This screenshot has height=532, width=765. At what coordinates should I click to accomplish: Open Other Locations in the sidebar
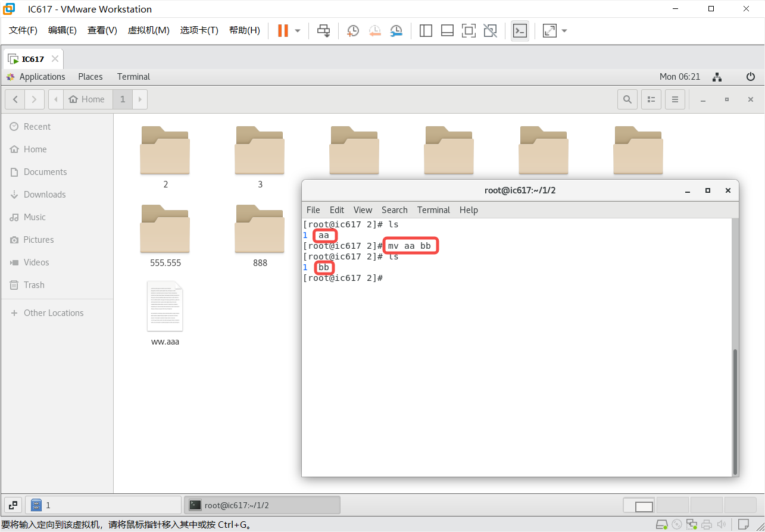[57, 313]
